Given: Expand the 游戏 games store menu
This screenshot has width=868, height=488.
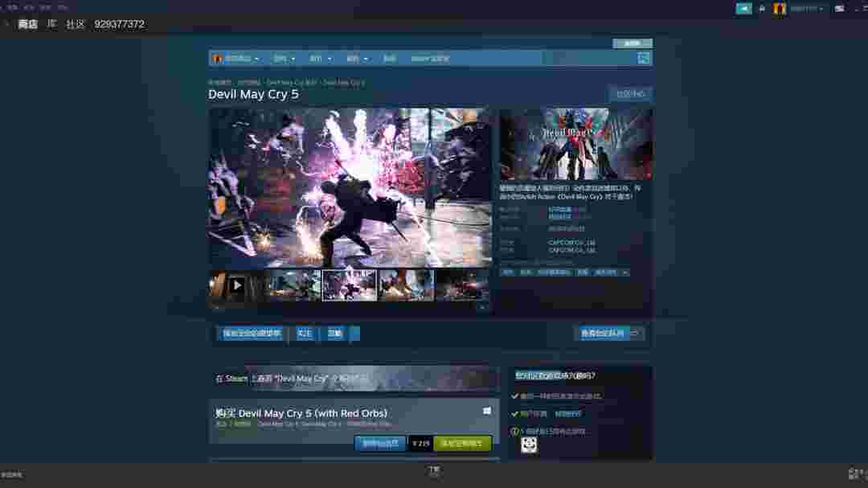Looking at the screenshot, I should pyautogui.click(x=285, y=58).
